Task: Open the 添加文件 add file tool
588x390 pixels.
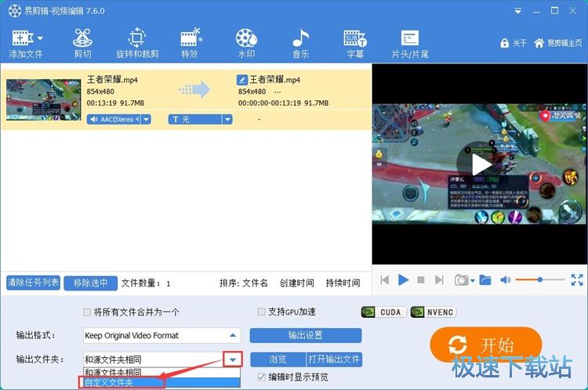Action: click(25, 44)
